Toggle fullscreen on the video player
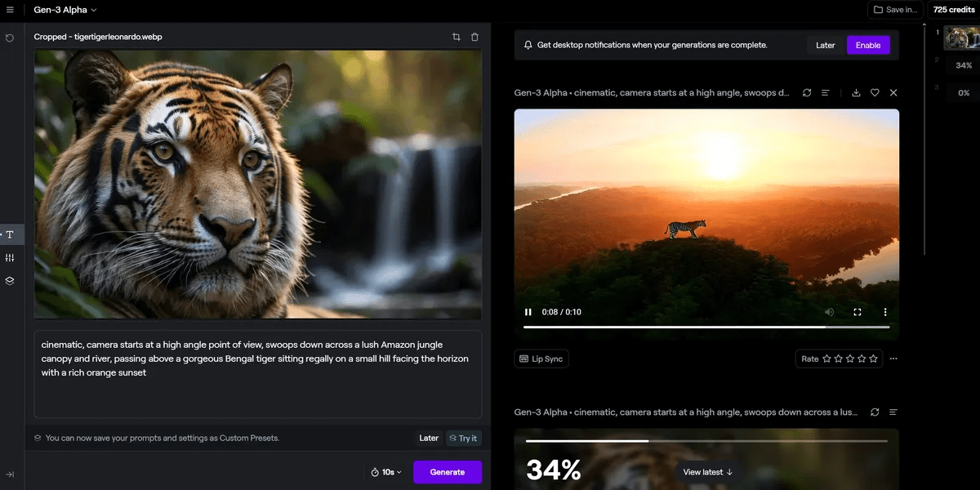This screenshot has width=980, height=490. coord(857,312)
